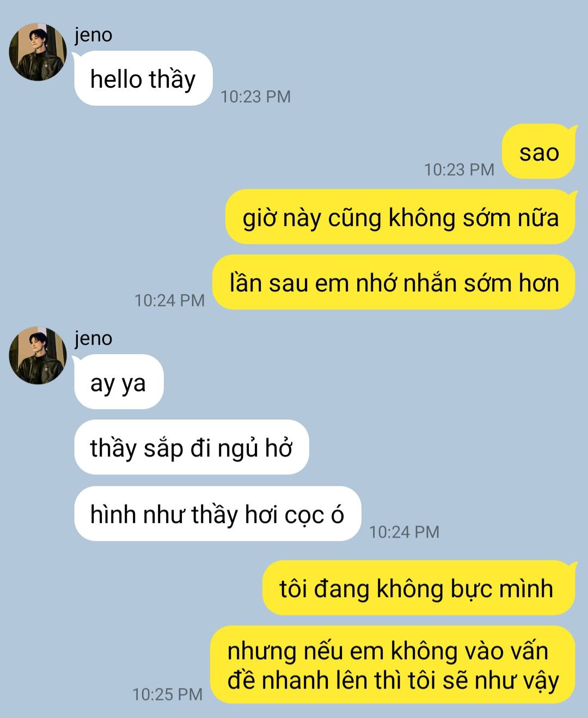Viewport: 588px width, 718px height.
Task: Tap the word 'thầy' in first message
Action: click(x=173, y=79)
